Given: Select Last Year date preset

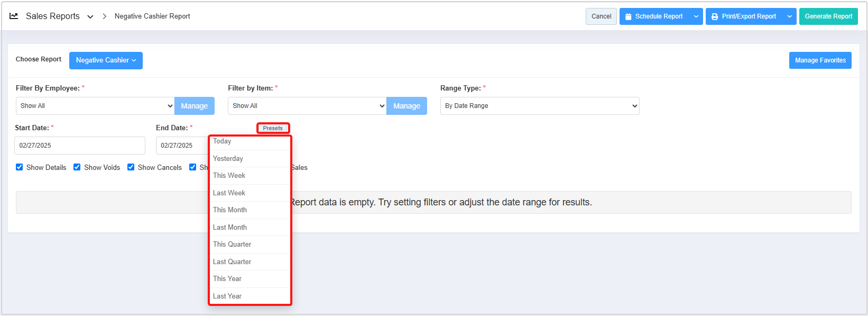Looking at the screenshot, I should pyautogui.click(x=227, y=296).
